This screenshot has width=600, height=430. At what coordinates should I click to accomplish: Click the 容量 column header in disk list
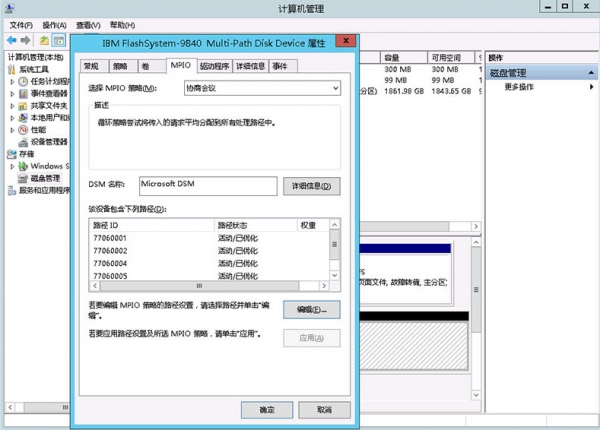(x=404, y=58)
